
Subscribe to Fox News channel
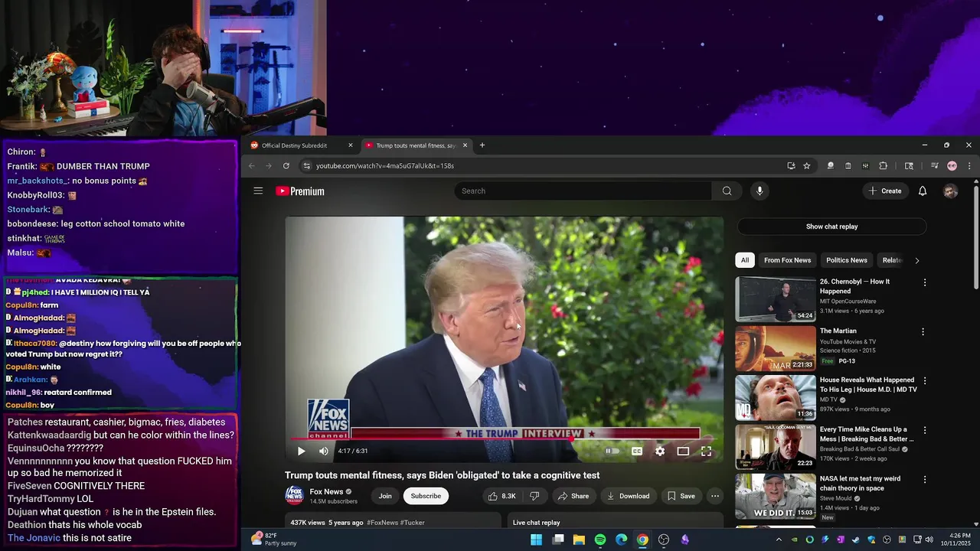426,496
